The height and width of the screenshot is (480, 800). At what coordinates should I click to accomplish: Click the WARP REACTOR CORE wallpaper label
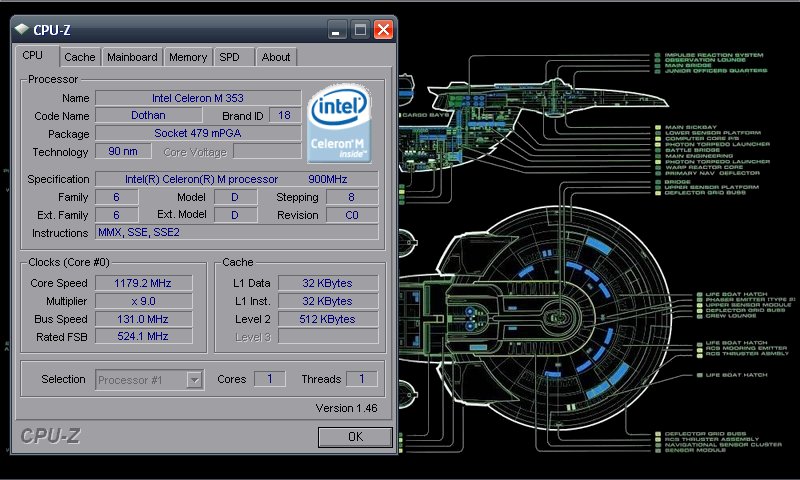(704, 167)
